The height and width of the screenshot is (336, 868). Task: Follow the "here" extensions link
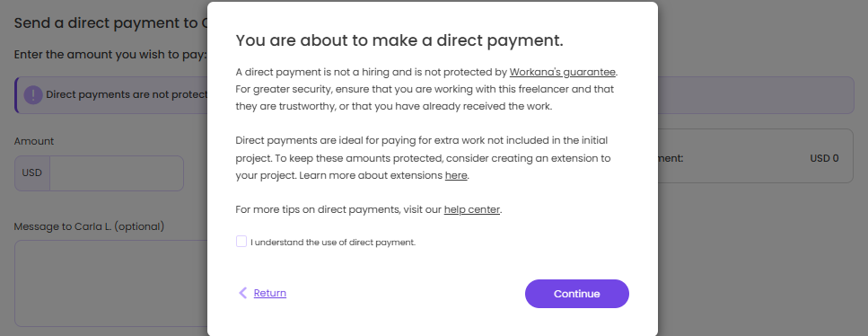tap(456, 176)
